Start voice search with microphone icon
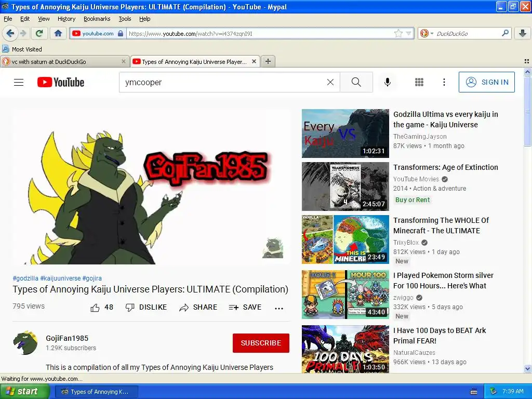The image size is (532, 399). tap(388, 82)
